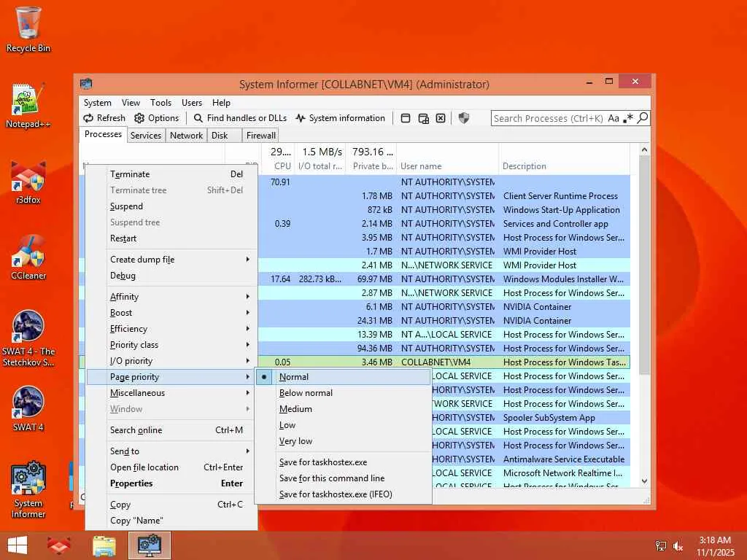This screenshot has width=747, height=560.
Task: Open Recycle Bin desktop icon
Action: (x=28, y=29)
